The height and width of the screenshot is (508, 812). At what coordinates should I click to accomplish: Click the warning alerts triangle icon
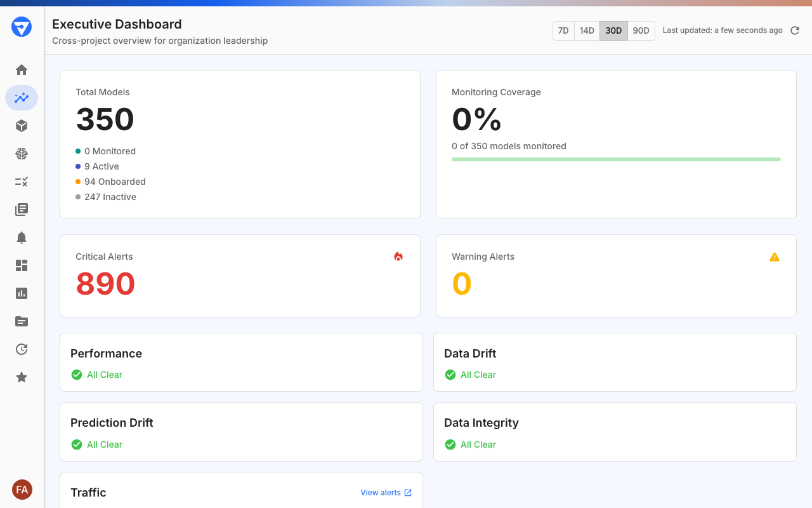[775, 257]
